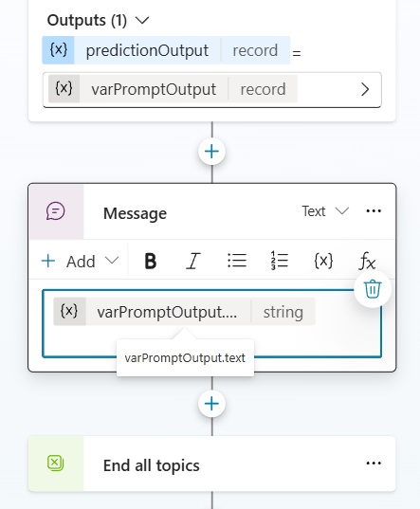Insert variable using toolbar {x} icon

pyautogui.click(x=323, y=261)
